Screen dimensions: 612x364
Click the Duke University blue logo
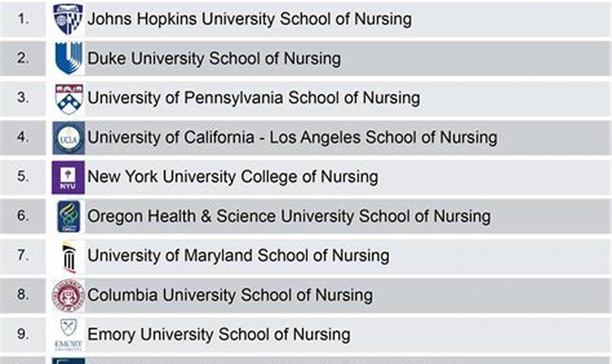(68, 58)
